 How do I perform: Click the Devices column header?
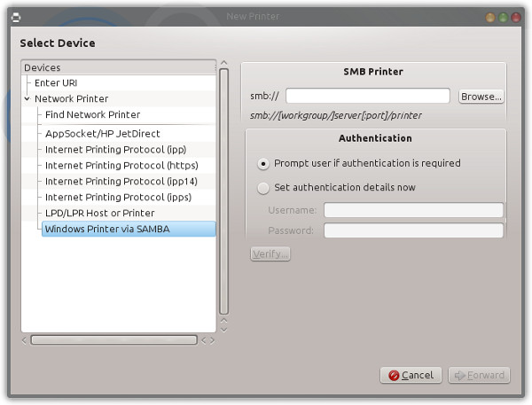coord(118,67)
